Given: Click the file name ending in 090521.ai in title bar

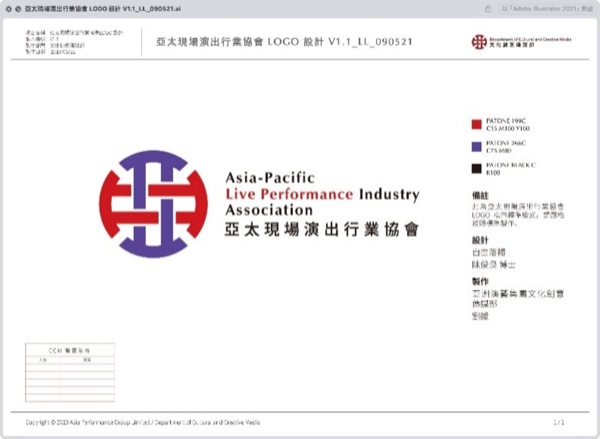Looking at the screenshot, I should tap(103, 8).
